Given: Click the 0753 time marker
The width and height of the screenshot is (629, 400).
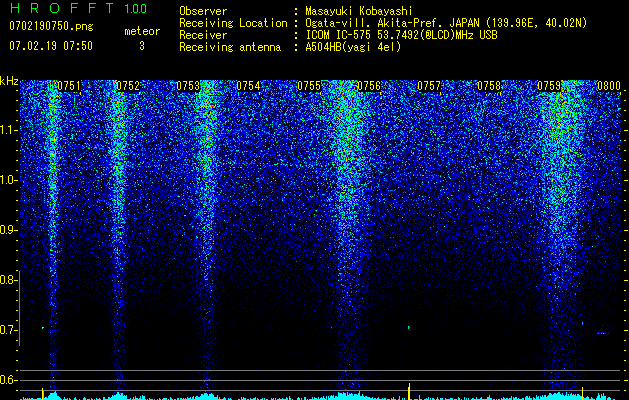Looking at the screenshot, I should [x=188, y=86].
